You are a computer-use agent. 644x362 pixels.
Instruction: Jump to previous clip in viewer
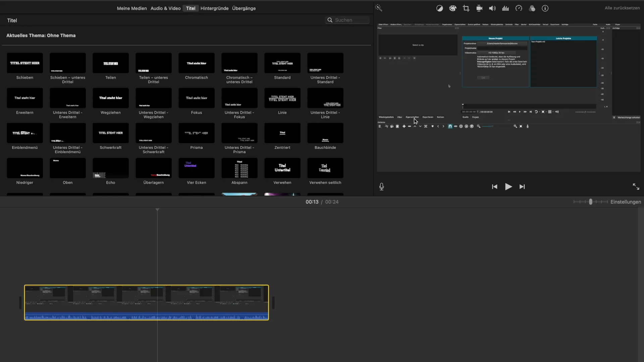(x=494, y=187)
